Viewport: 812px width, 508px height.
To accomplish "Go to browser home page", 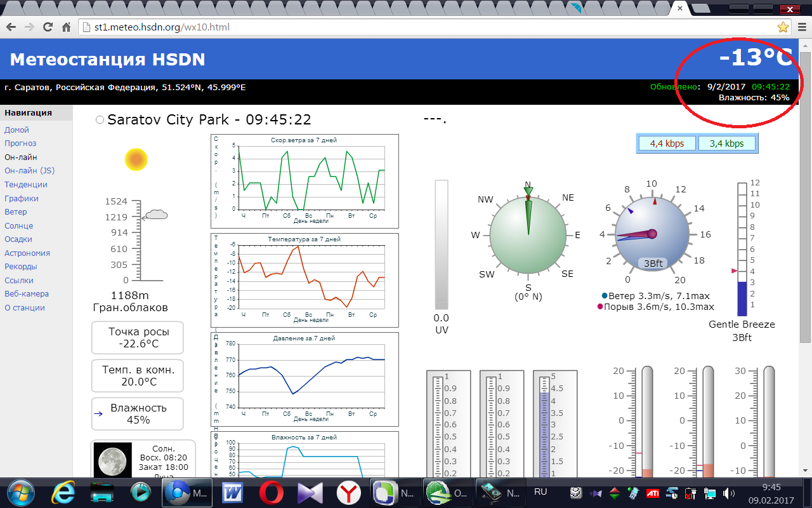I will point(66,27).
